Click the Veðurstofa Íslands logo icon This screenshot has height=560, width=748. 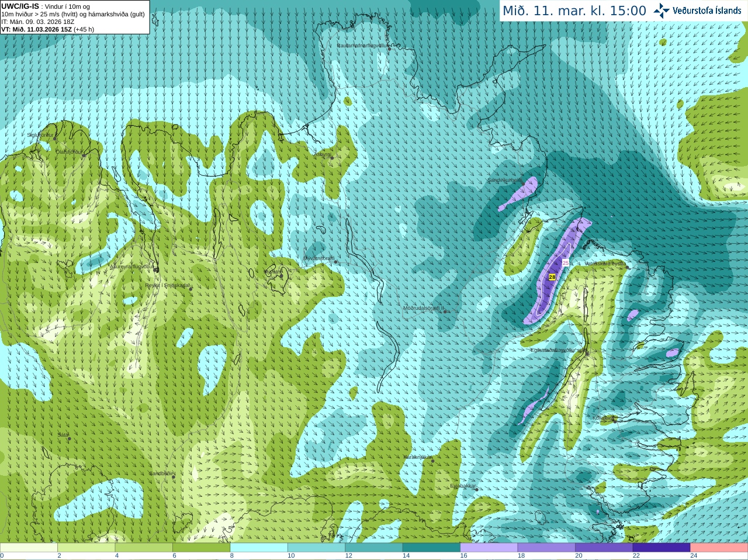(x=662, y=11)
